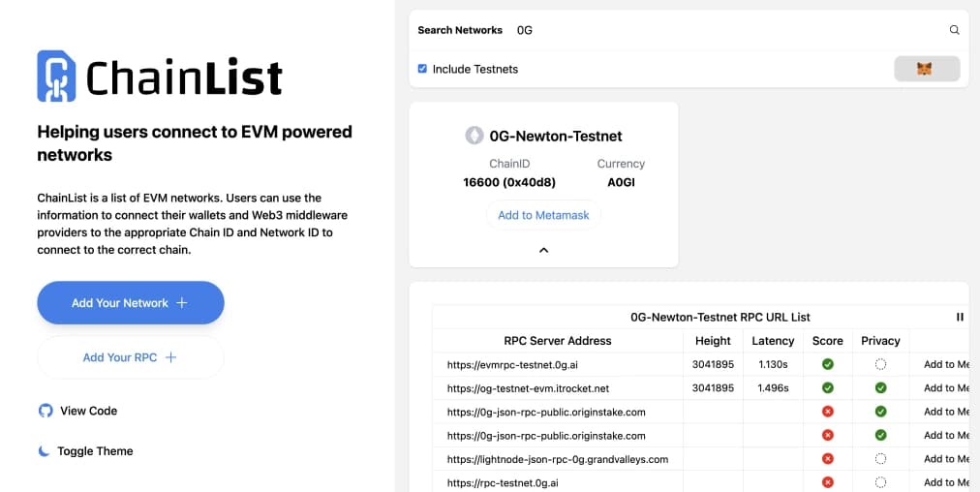Click the plus icon in Add Your RPC
Screen dimensions: 980x492
[x=170, y=357]
